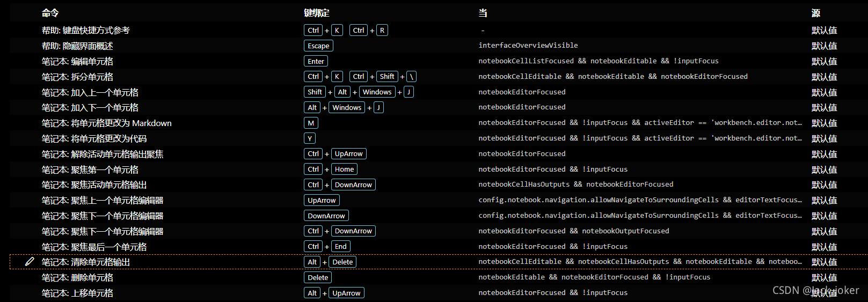Select 笔记本: 删除单元格 command
The width and height of the screenshot is (868, 302).
tap(77, 278)
